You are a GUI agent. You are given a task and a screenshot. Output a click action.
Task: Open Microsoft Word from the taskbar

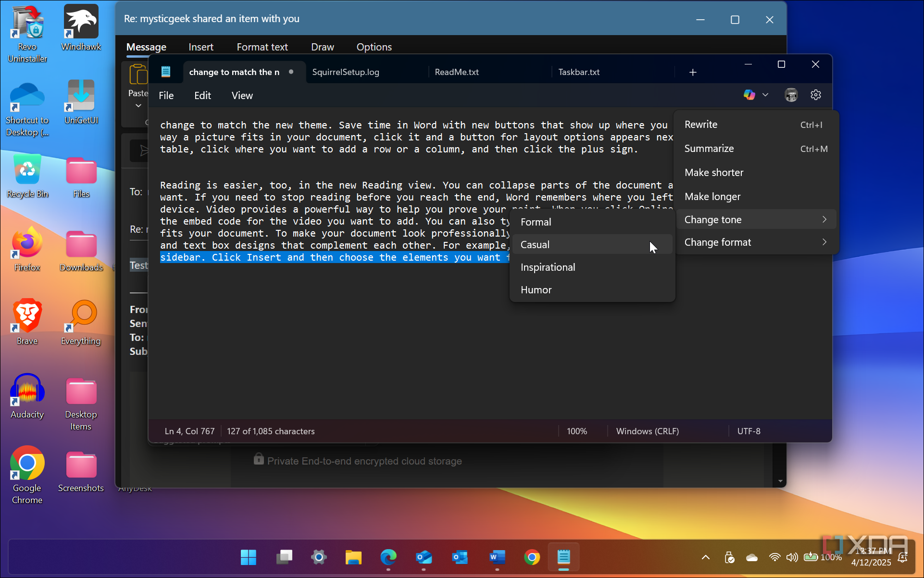click(x=497, y=557)
